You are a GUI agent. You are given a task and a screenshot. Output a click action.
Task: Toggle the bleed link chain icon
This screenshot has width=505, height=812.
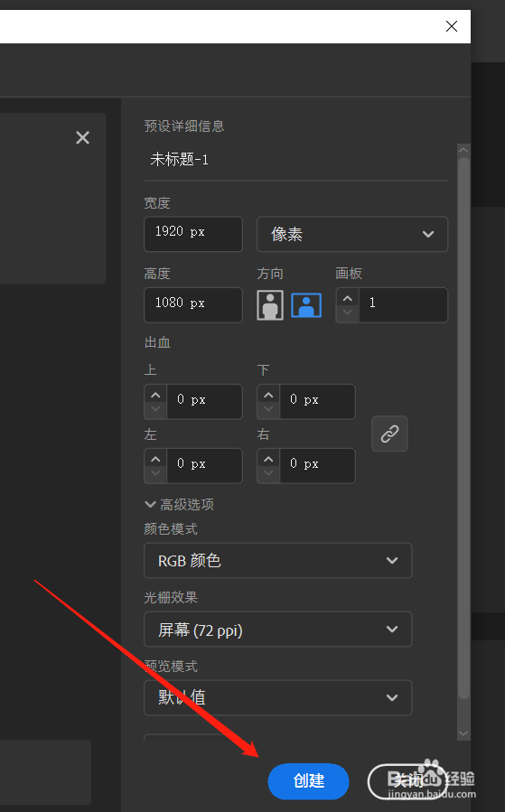pos(389,434)
